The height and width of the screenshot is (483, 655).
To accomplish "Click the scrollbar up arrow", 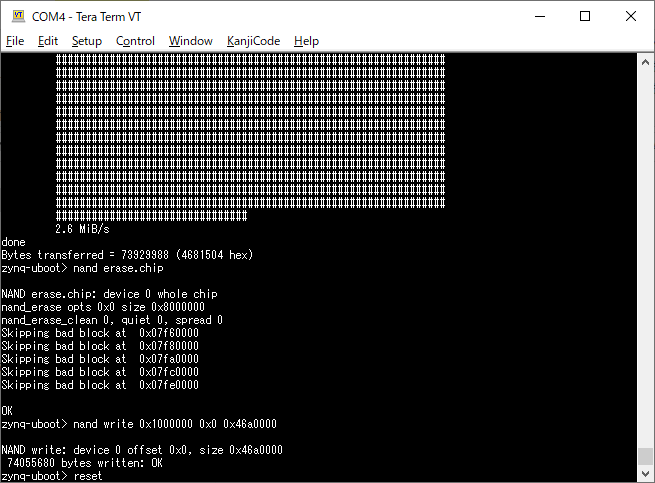I will click(x=645, y=62).
